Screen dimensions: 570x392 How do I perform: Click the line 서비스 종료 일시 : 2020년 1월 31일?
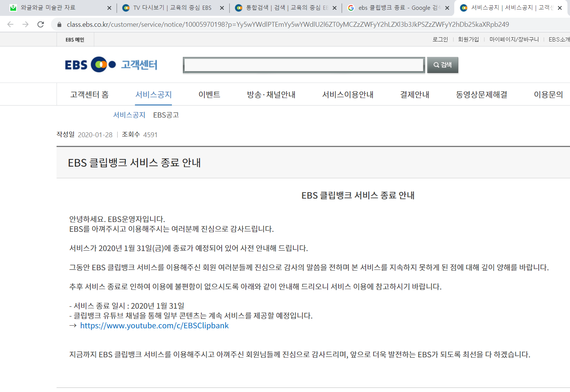(x=127, y=306)
